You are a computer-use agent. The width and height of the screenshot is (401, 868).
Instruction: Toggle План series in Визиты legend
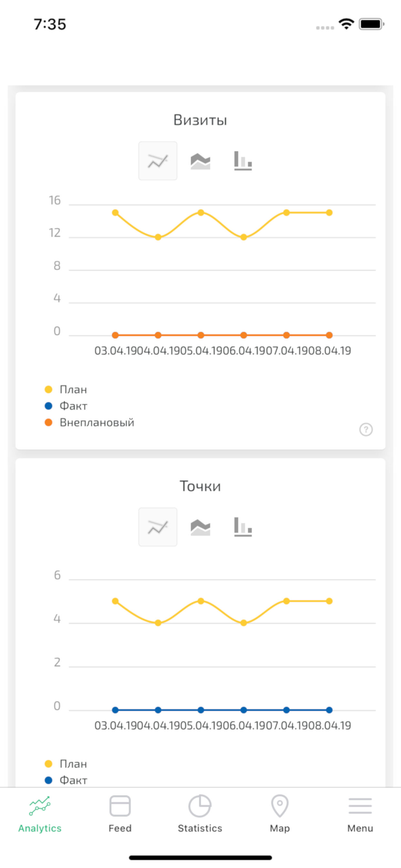66,389
